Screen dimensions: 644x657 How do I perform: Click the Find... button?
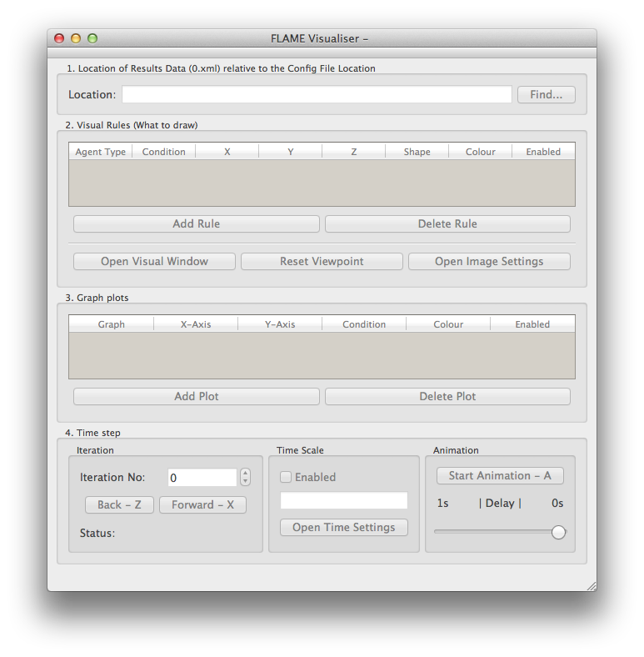[546, 95]
